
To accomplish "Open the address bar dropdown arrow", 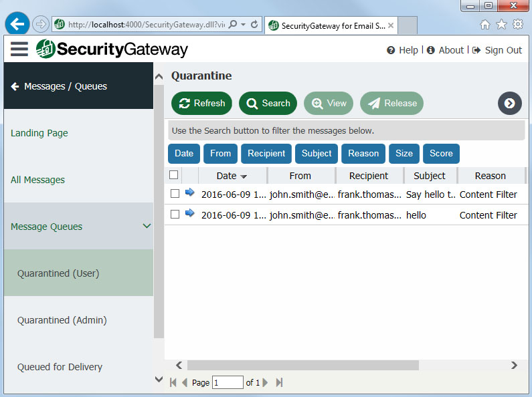I will [244, 24].
